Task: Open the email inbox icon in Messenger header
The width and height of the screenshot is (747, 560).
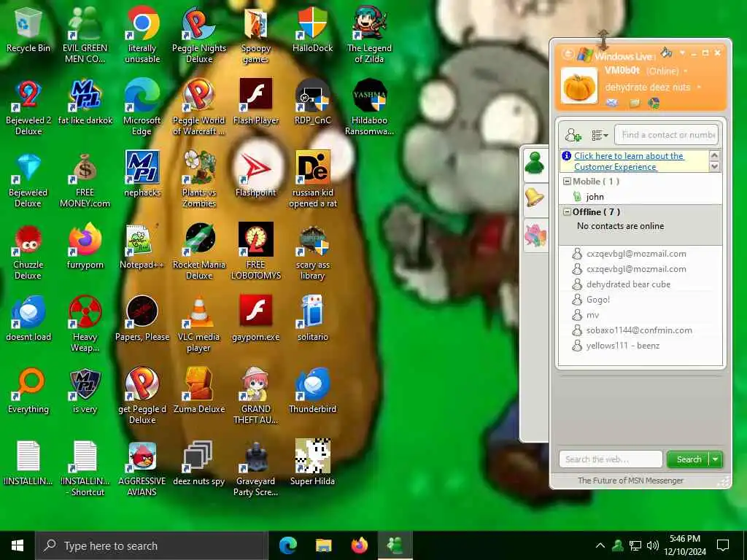Action: coord(612,102)
